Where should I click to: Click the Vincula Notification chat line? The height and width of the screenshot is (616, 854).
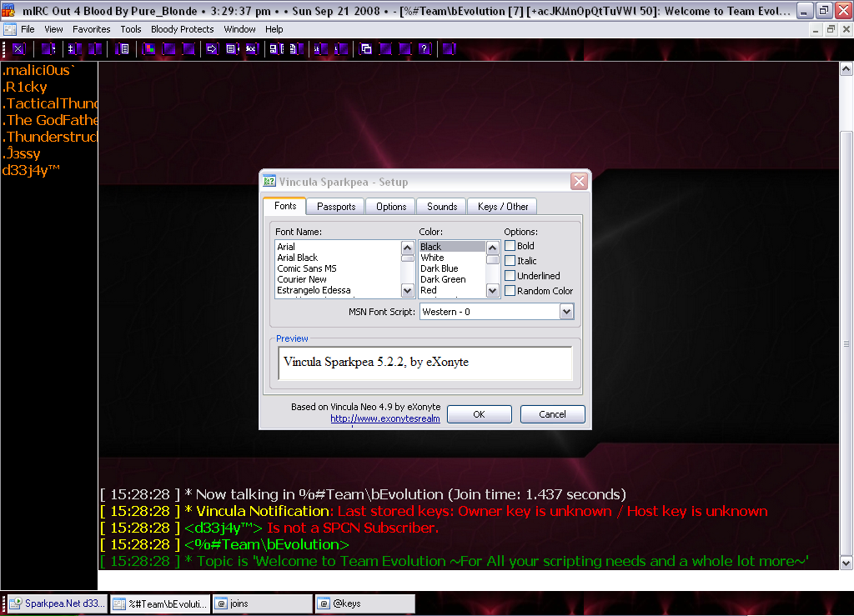(x=434, y=511)
